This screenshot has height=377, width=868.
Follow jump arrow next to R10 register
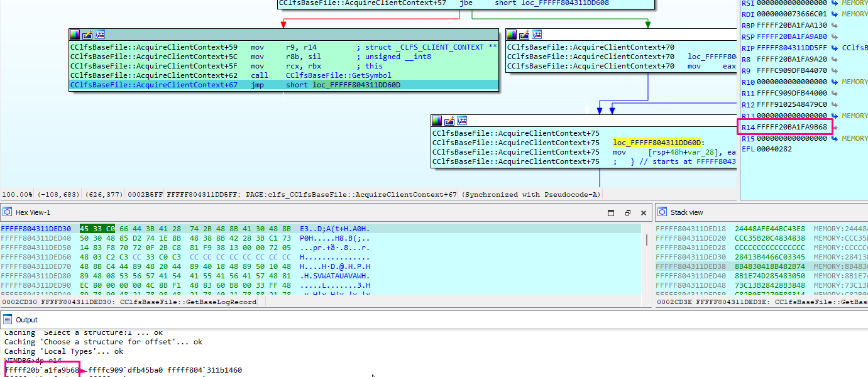click(x=833, y=82)
